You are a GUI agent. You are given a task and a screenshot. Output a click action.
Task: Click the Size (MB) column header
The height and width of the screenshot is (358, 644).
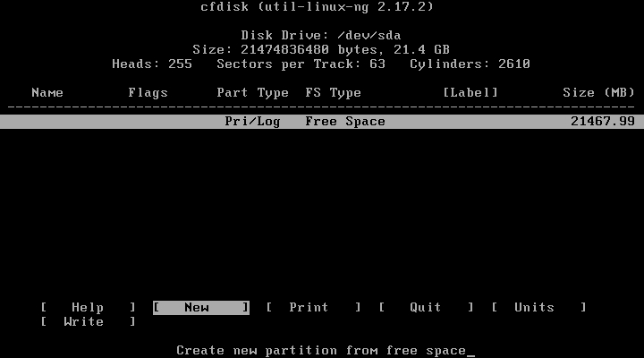[598, 93]
